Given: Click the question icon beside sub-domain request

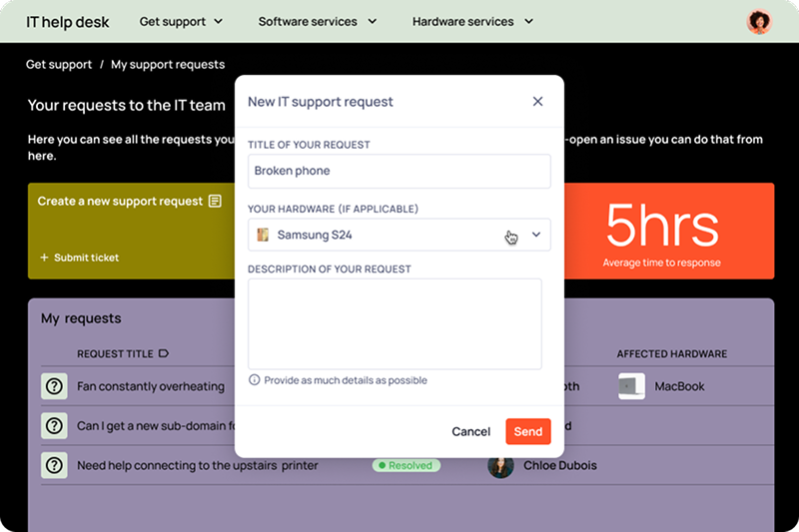Looking at the screenshot, I should click(x=54, y=426).
